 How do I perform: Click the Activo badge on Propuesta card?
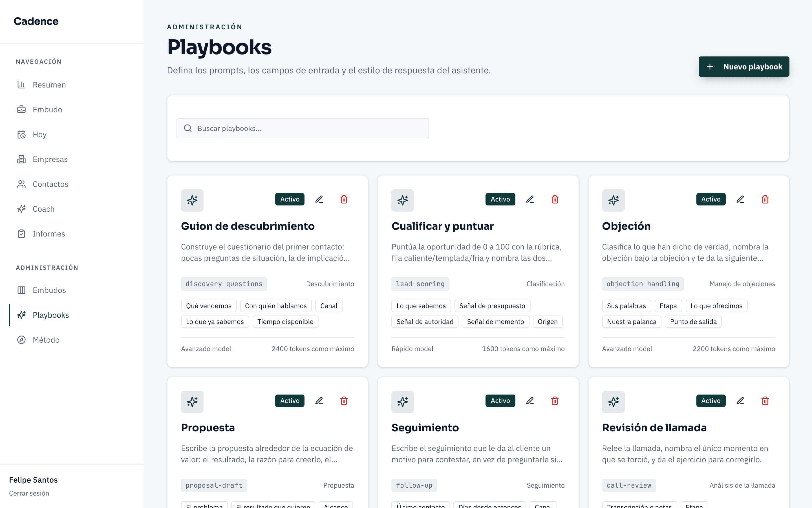click(x=290, y=401)
